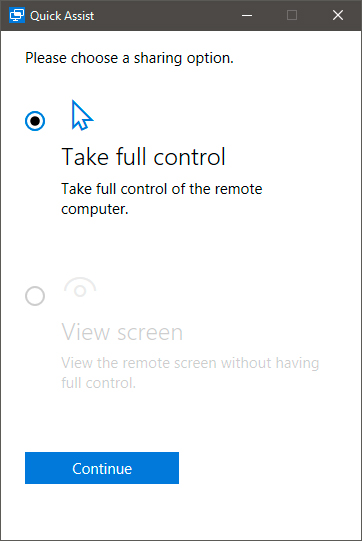
Task: Click 'View the remote screen without having' text line
Action: [x=190, y=363]
